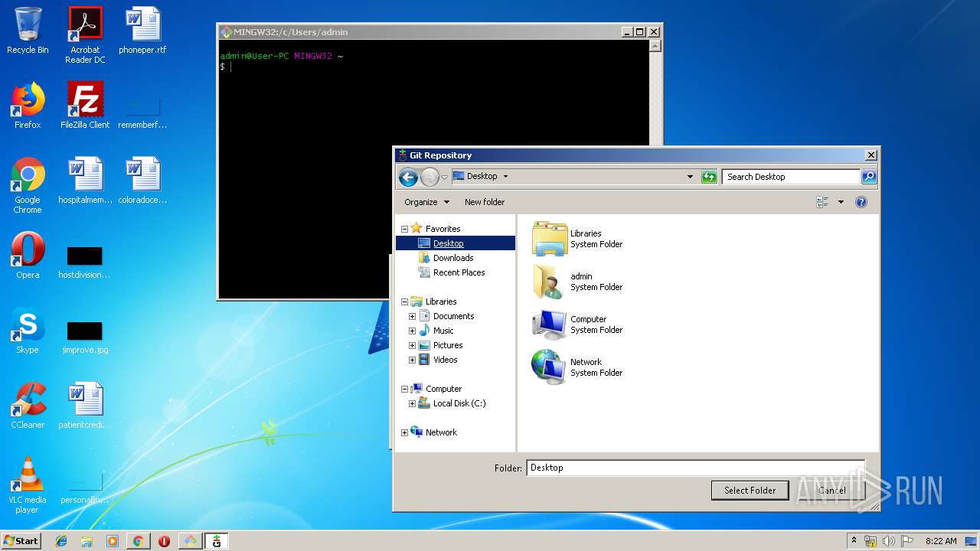
Task: Expand the Pictures library node
Action: (x=412, y=345)
